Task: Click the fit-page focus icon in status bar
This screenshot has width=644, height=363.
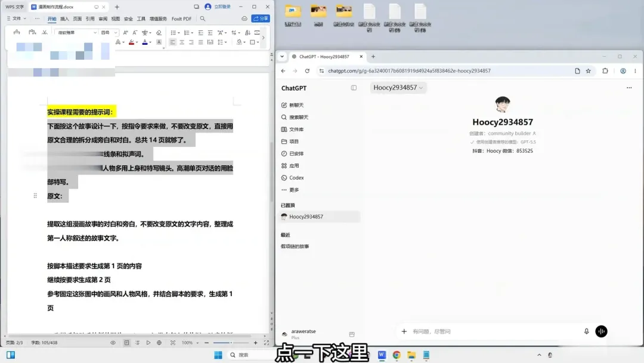Action: 173,343
